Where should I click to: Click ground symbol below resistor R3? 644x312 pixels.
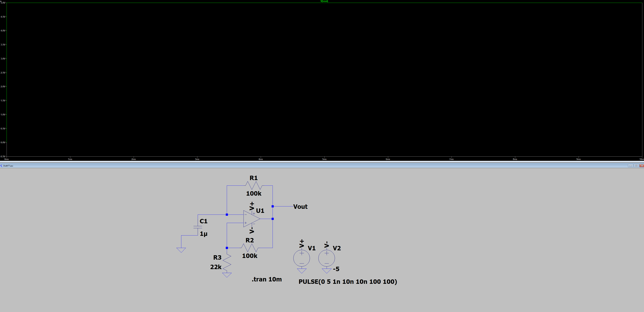pos(227,275)
